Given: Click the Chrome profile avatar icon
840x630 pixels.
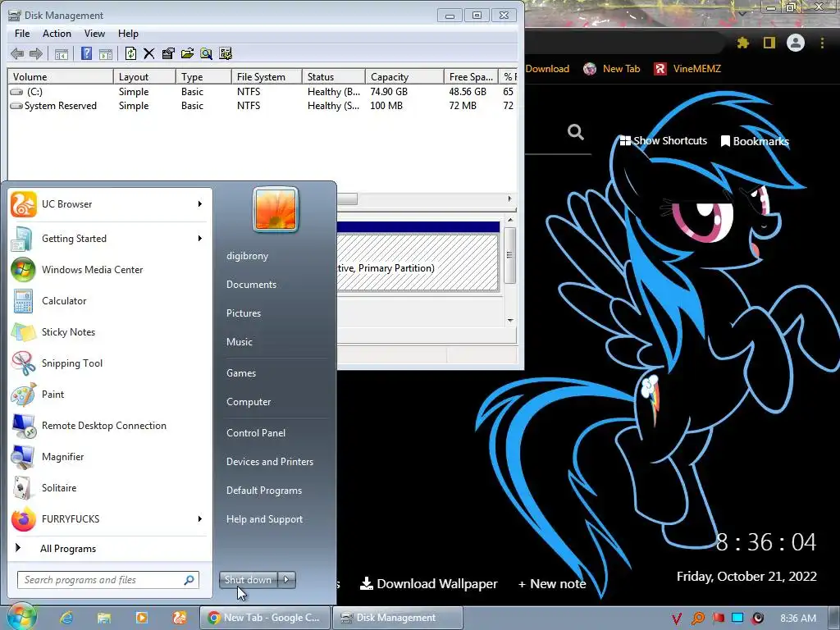Looking at the screenshot, I should click(x=796, y=43).
